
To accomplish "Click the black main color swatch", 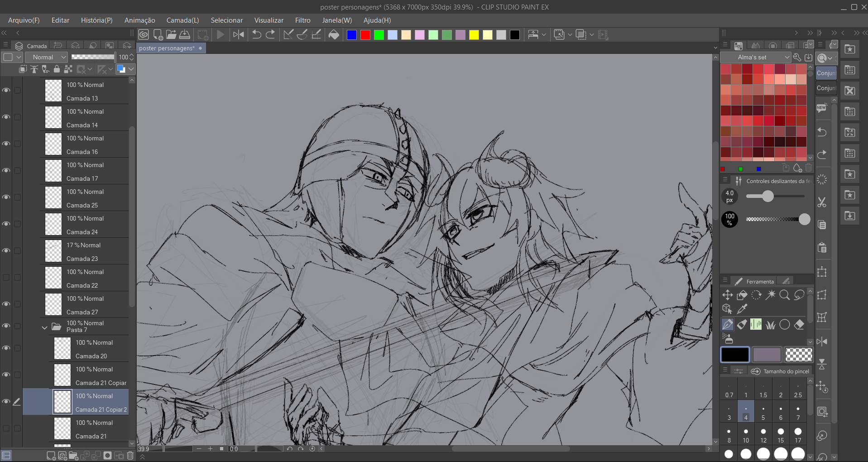I will (734, 355).
